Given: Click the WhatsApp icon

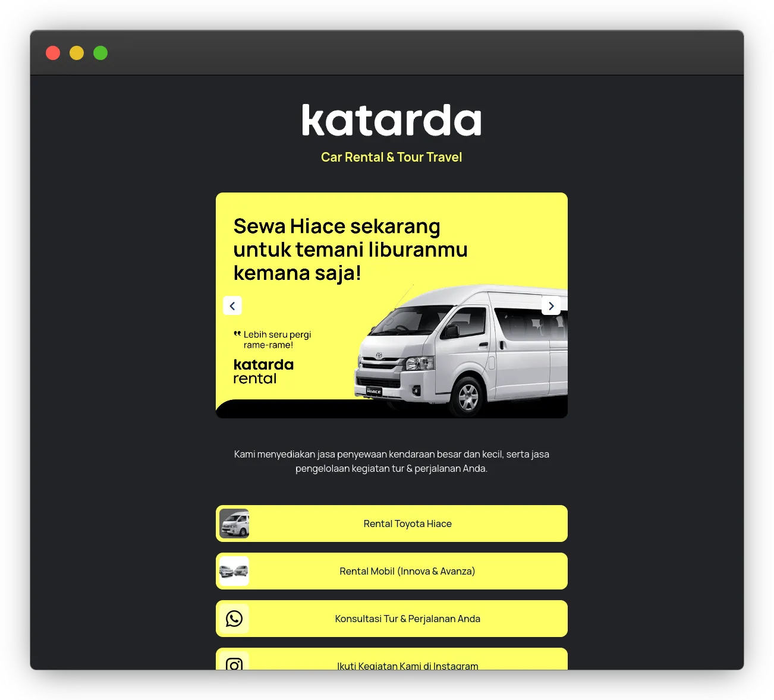Looking at the screenshot, I should point(234,619).
